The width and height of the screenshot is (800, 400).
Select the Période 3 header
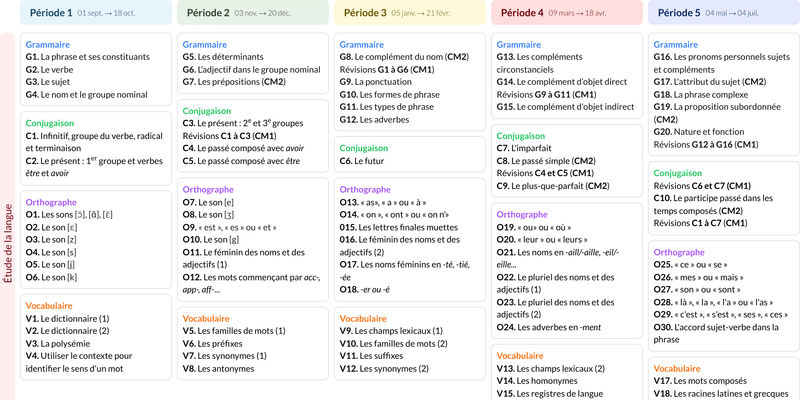[x=410, y=12]
